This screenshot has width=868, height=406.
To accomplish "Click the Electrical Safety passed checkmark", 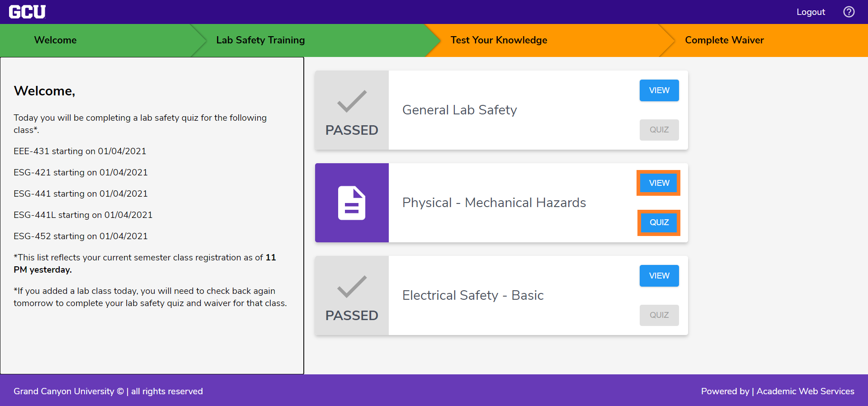I will (x=352, y=287).
